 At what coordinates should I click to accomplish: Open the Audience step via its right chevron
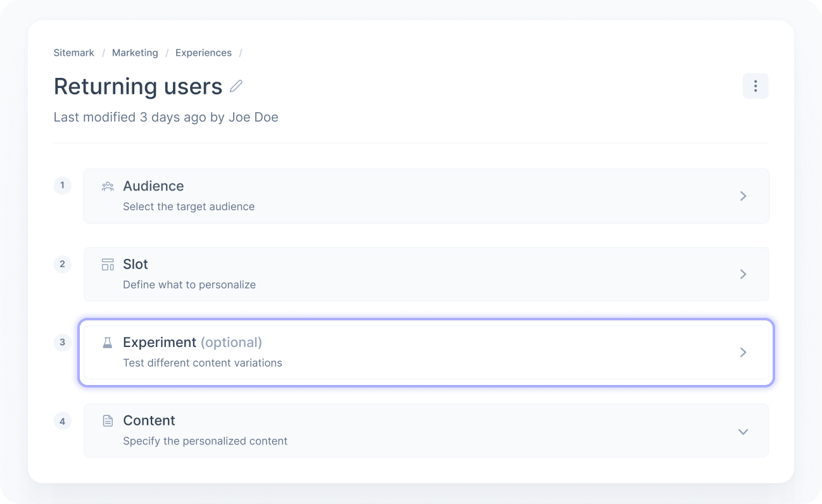(743, 196)
